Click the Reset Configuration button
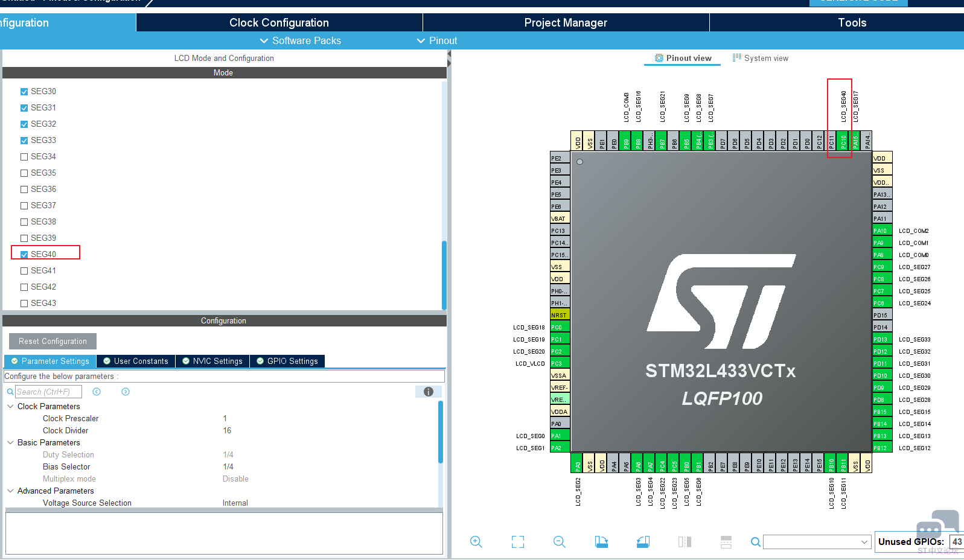The height and width of the screenshot is (560, 964). click(x=53, y=341)
